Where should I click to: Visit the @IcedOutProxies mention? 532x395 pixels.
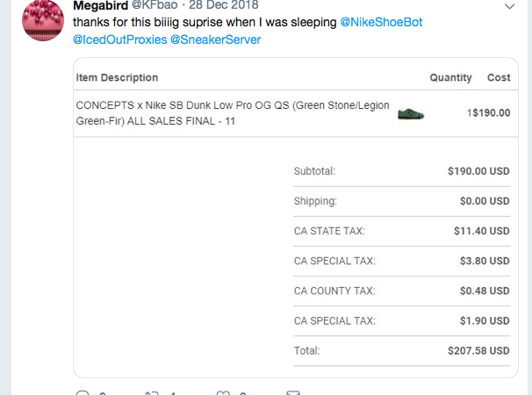pyautogui.click(x=119, y=39)
